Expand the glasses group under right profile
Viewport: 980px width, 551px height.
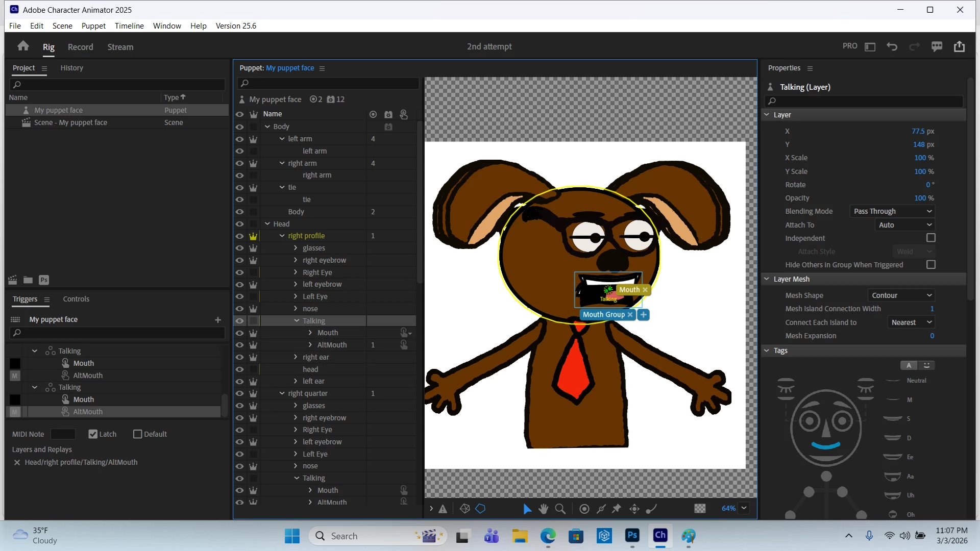click(296, 248)
